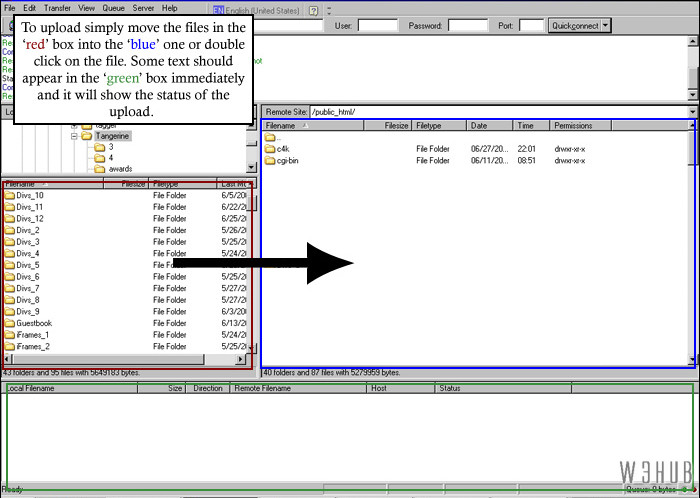The image size is (700, 498).
Task: Sort local files by Filetype column
Action: [182, 184]
